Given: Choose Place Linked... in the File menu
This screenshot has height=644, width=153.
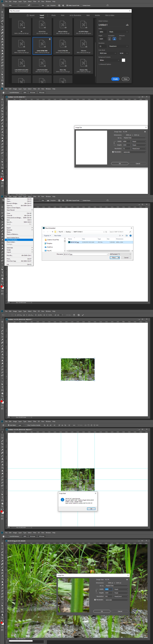Looking at the screenshot, I should 19,242.
